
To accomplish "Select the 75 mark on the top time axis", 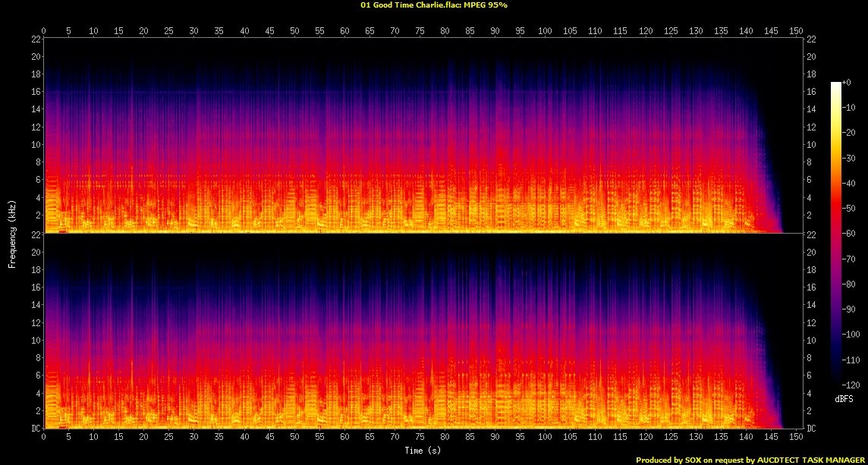I will tap(420, 30).
